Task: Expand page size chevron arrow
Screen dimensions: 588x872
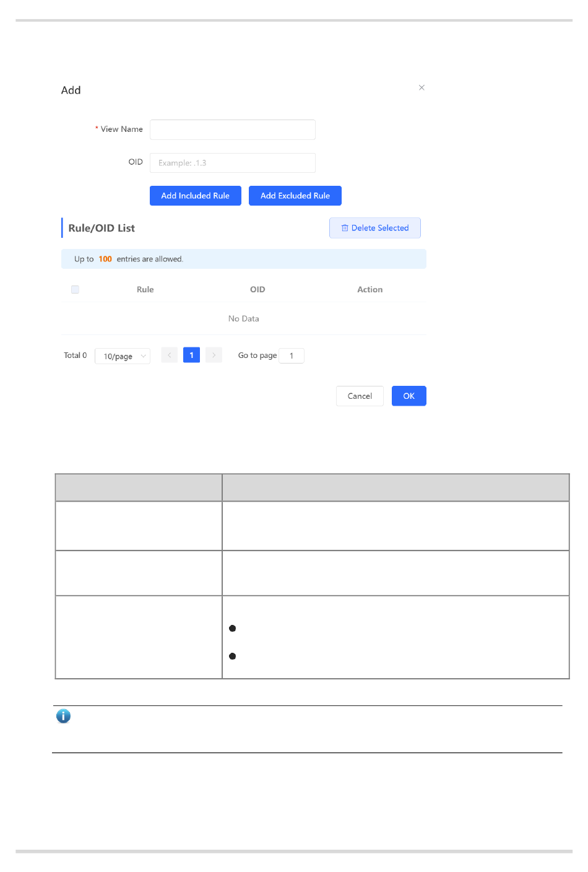Action: 143,356
